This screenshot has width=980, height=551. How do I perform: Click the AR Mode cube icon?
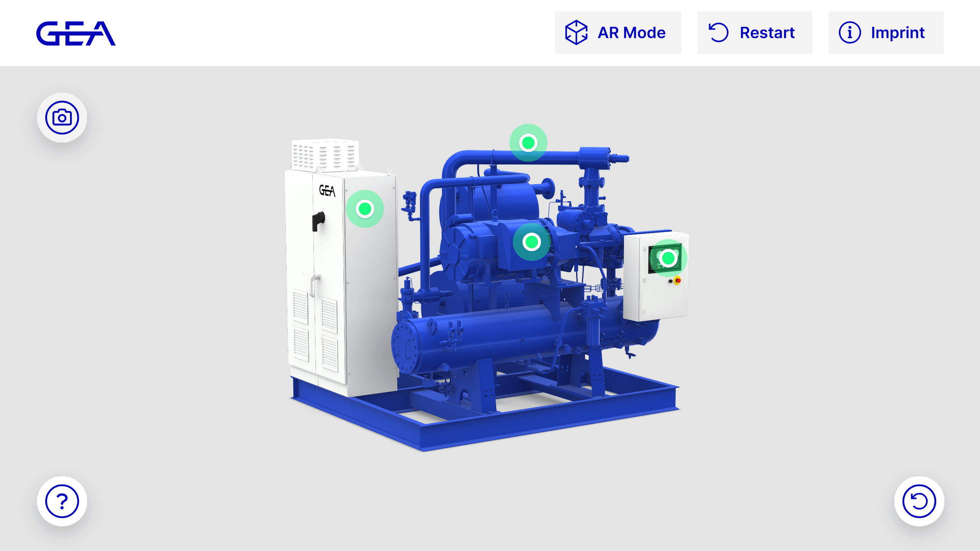tap(576, 33)
